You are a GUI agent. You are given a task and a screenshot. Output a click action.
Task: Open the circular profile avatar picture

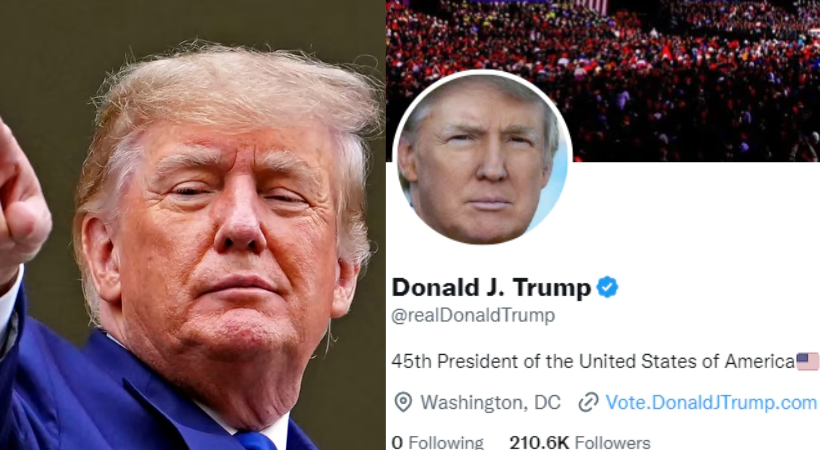click(x=482, y=157)
